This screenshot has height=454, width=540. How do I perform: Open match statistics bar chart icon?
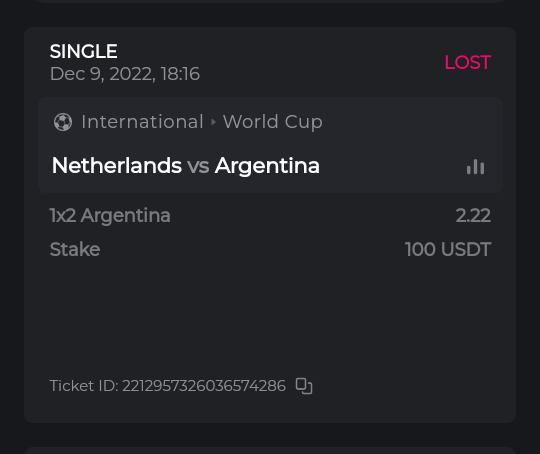tap(475, 167)
